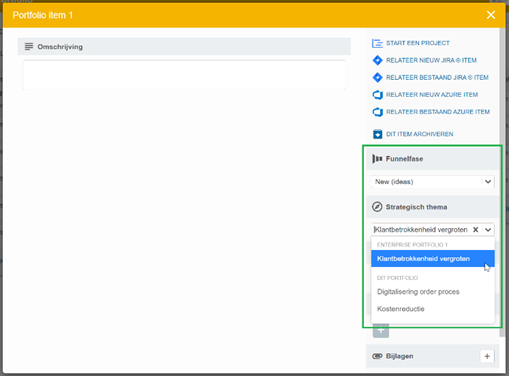The height and width of the screenshot is (376, 509).
Task: Choose Kostenreductie option
Action: (433, 309)
